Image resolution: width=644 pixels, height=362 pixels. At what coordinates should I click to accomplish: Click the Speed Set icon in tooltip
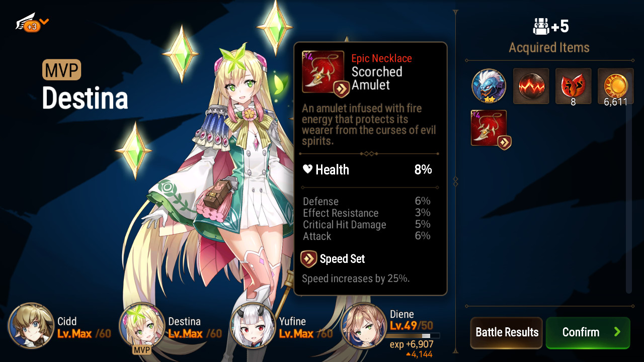pyautogui.click(x=308, y=259)
